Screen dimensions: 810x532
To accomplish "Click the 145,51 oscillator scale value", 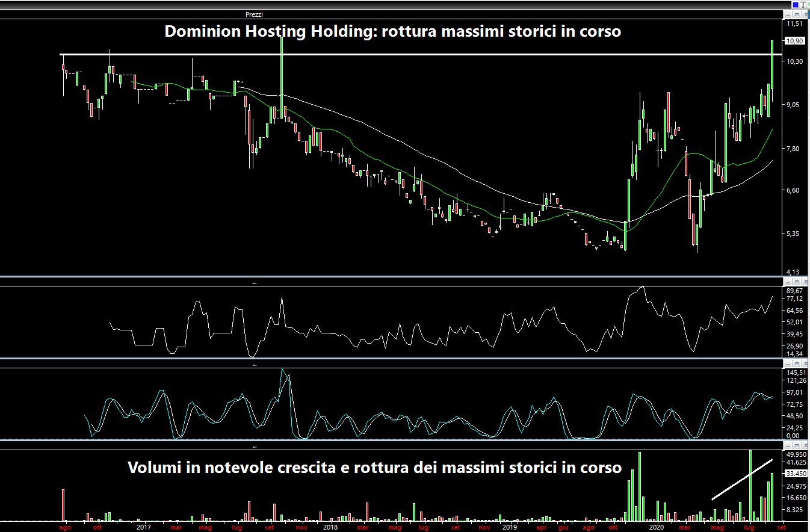I will [795, 373].
